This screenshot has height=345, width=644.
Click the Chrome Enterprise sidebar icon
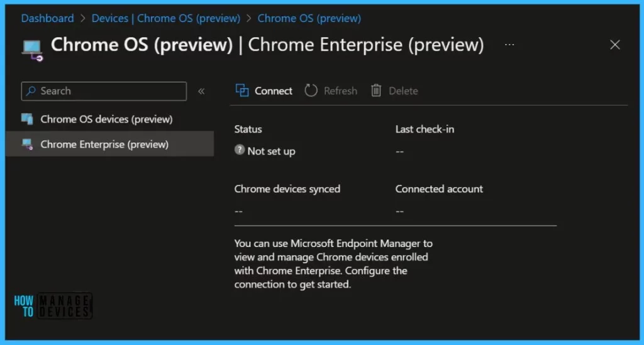[x=28, y=144]
